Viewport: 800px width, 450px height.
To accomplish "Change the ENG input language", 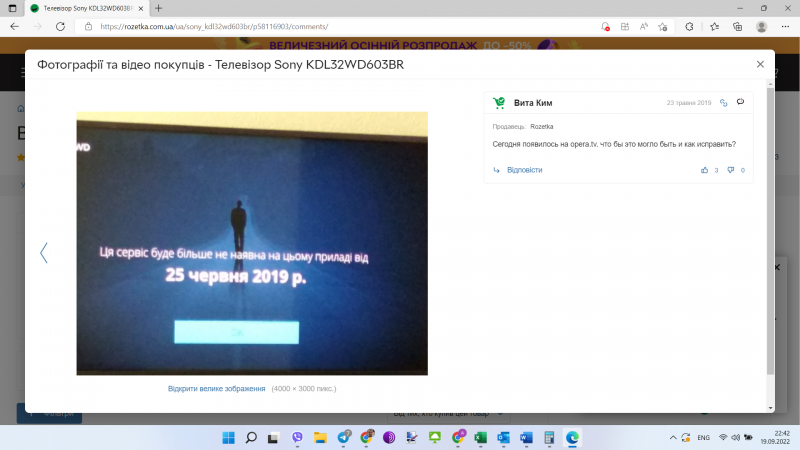I will (x=704, y=438).
